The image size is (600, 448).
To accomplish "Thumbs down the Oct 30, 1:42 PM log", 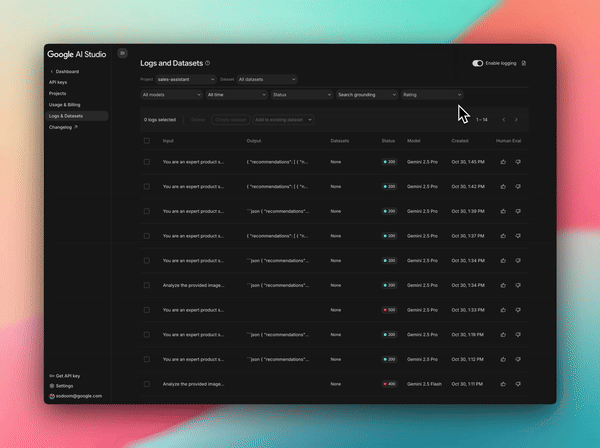I will 518,186.
